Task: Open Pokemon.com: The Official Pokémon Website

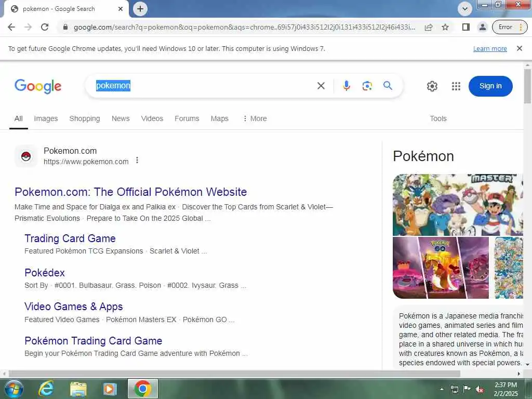Action: point(130,192)
